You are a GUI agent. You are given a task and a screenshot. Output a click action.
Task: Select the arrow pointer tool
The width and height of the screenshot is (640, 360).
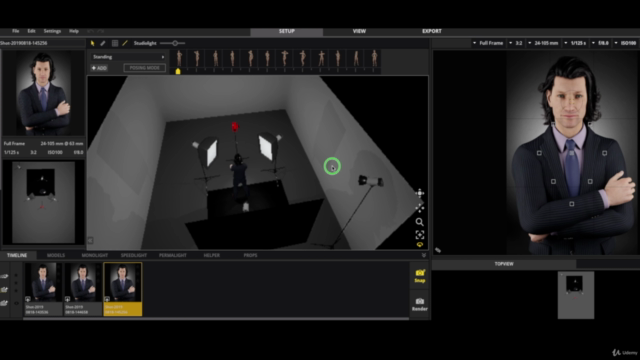click(x=93, y=43)
